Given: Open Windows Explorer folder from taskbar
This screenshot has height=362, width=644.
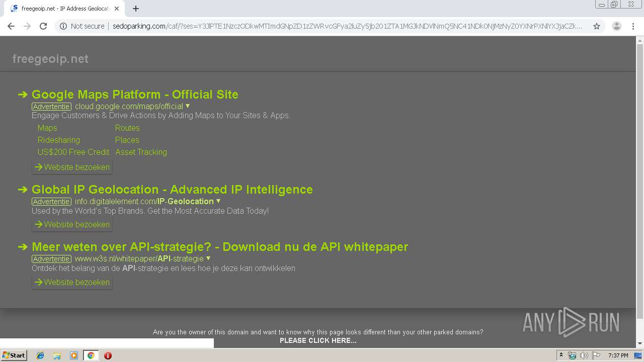Looking at the screenshot, I should click(57, 355).
